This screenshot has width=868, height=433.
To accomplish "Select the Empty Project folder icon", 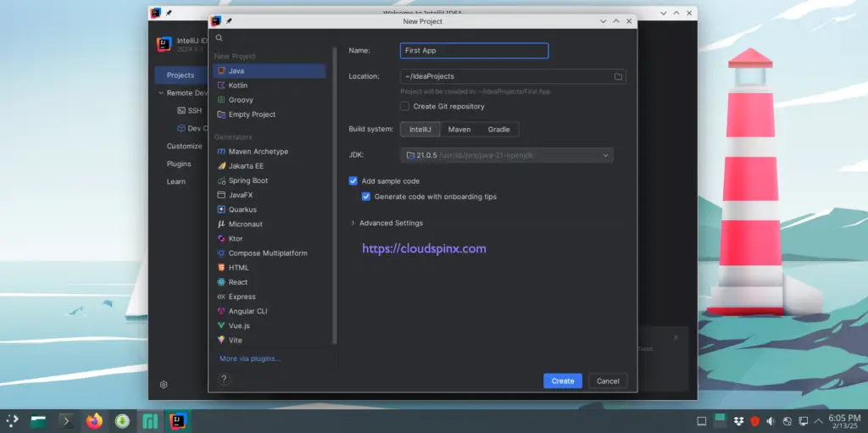I will pos(221,114).
